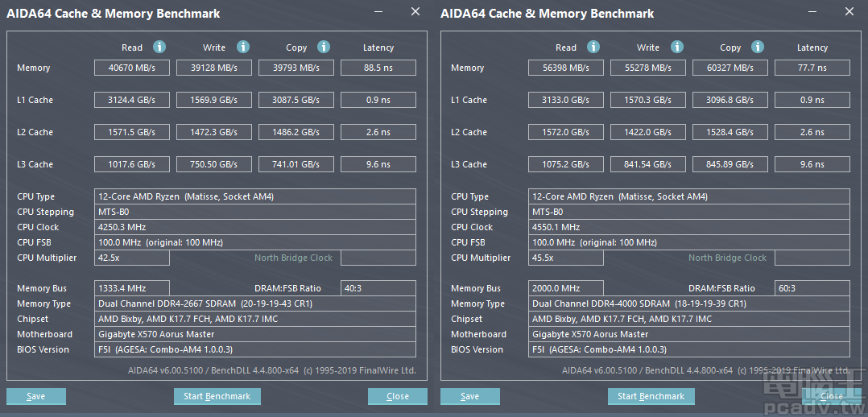
Task: Click DRAM:FSB Ratio value 40:3
Action: pos(378,288)
